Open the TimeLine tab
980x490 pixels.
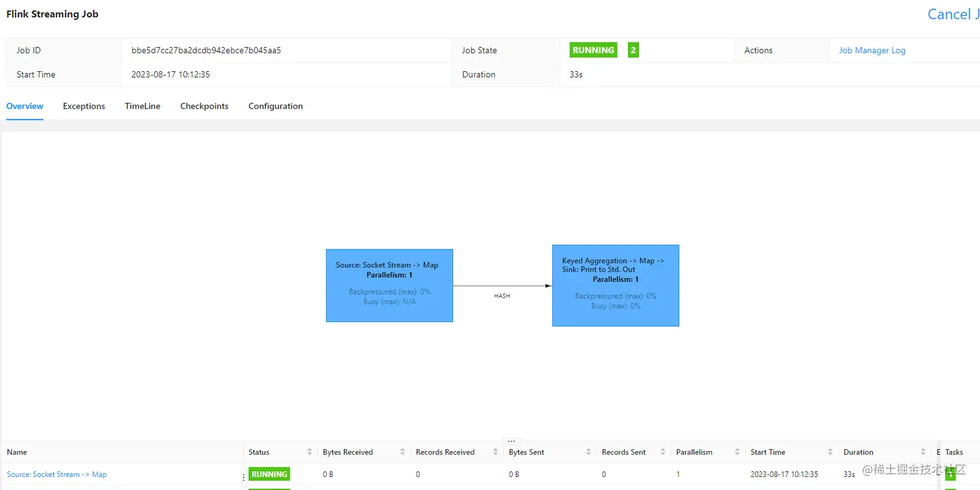pos(143,106)
